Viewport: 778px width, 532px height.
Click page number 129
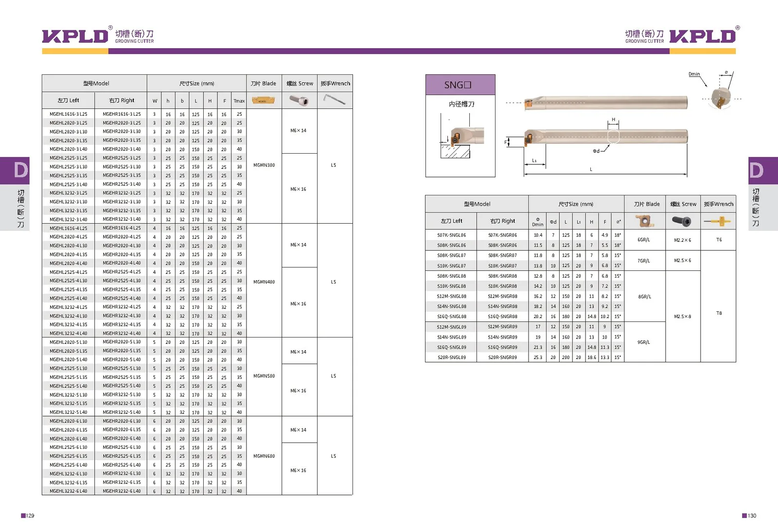click(x=30, y=515)
